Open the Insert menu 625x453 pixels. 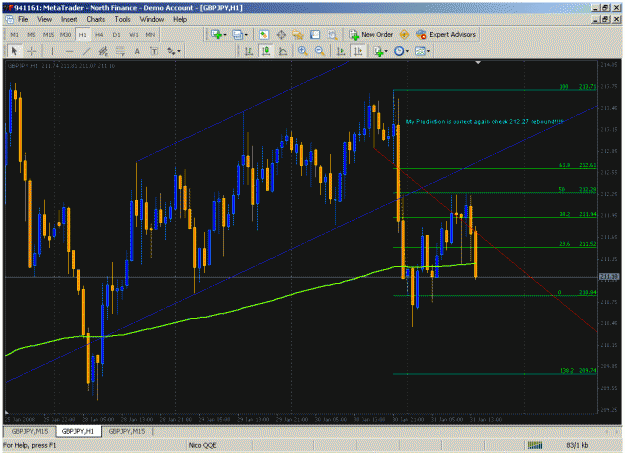coord(69,19)
